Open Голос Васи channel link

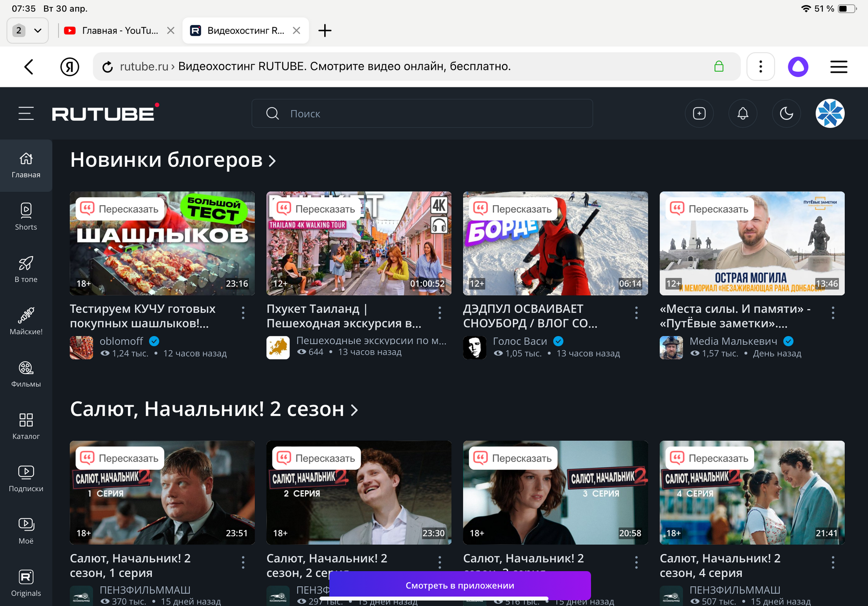520,341
